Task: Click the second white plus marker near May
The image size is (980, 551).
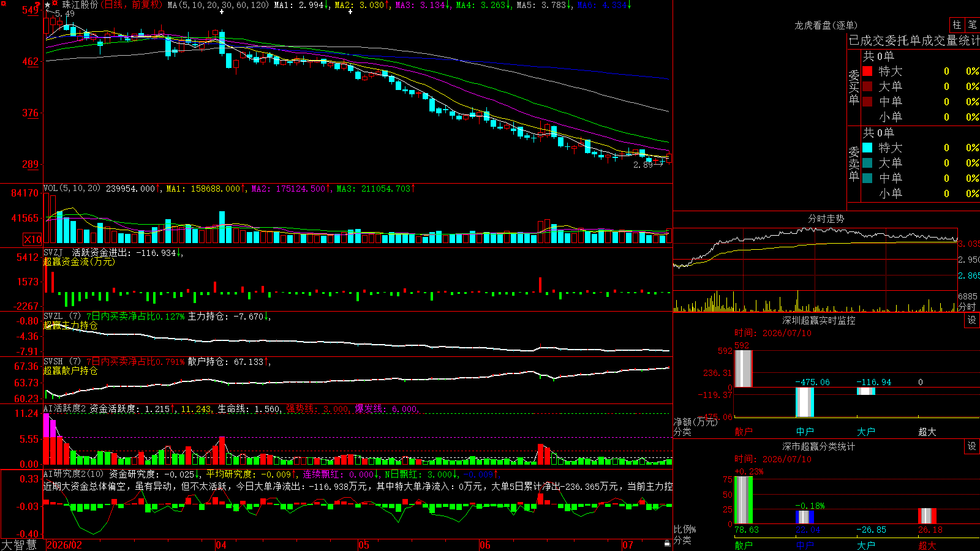Action: tap(350, 12)
